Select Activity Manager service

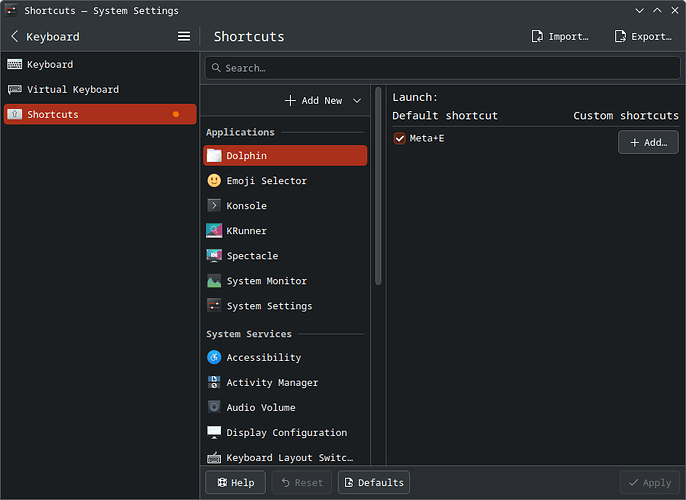click(285, 382)
